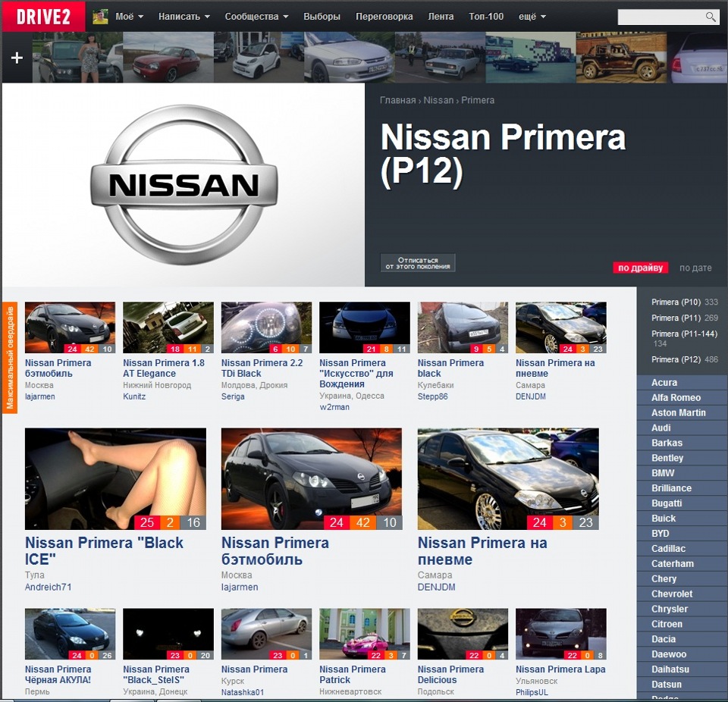Open the Nissan Primera black thumbnail by Stepp86
This screenshot has height=702, width=728.
(463, 327)
